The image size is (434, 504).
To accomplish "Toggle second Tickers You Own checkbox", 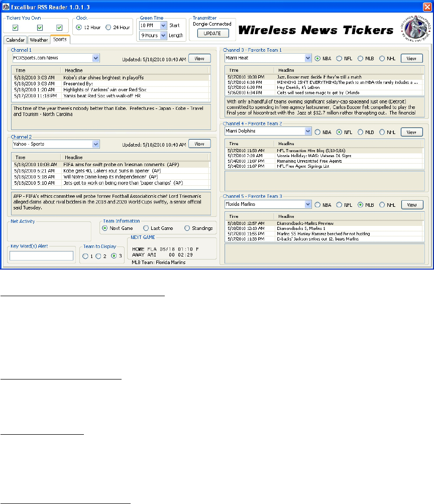I will click(40, 28).
